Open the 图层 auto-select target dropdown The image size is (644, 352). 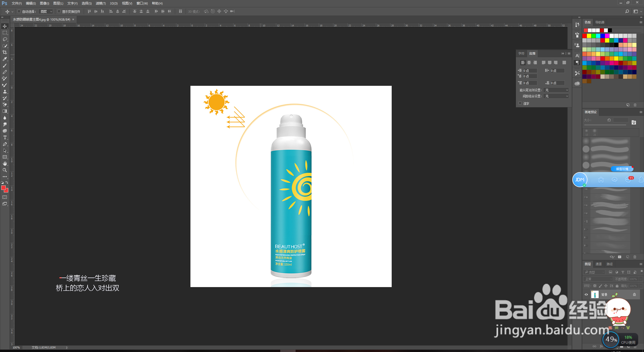point(46,11)
